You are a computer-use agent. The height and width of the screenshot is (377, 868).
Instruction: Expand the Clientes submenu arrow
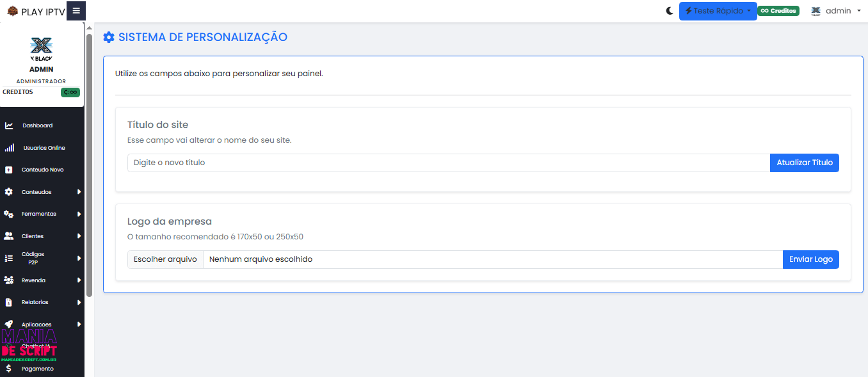[x=79, y=236]
